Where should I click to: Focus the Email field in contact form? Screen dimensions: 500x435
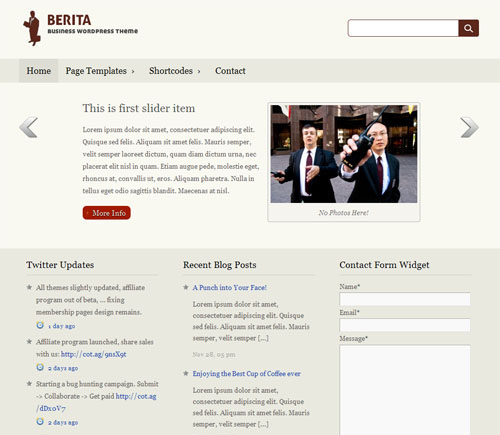pyautogui.click(x=405, y=325)
